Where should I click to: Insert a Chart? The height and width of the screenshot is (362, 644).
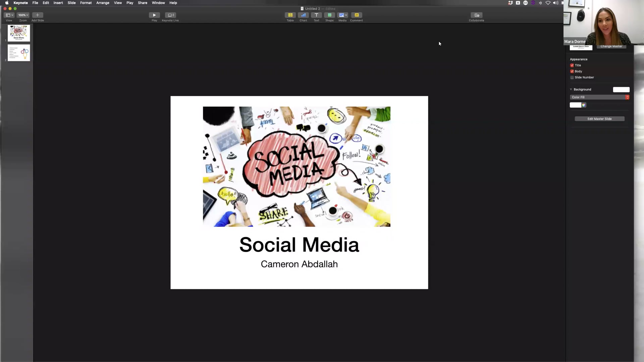pyautogui.click(x=303, y=15)
